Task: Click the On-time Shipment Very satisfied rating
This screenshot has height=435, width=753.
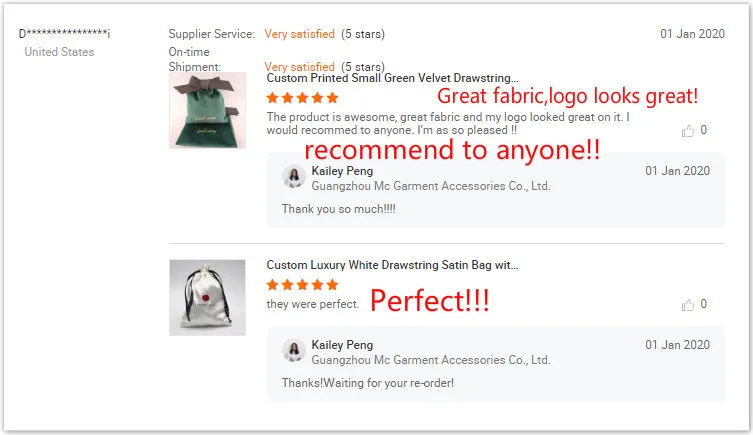Action: 299,67
